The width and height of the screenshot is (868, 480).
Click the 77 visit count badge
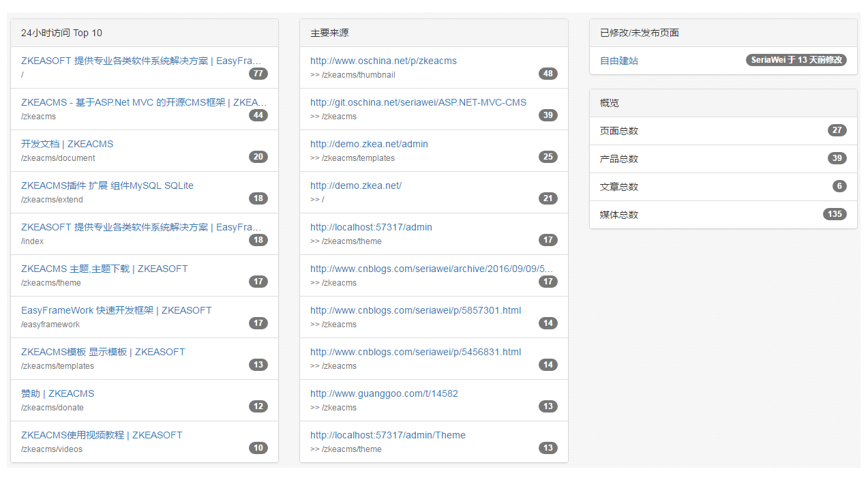pyautogui.click(x=258, y=74)
